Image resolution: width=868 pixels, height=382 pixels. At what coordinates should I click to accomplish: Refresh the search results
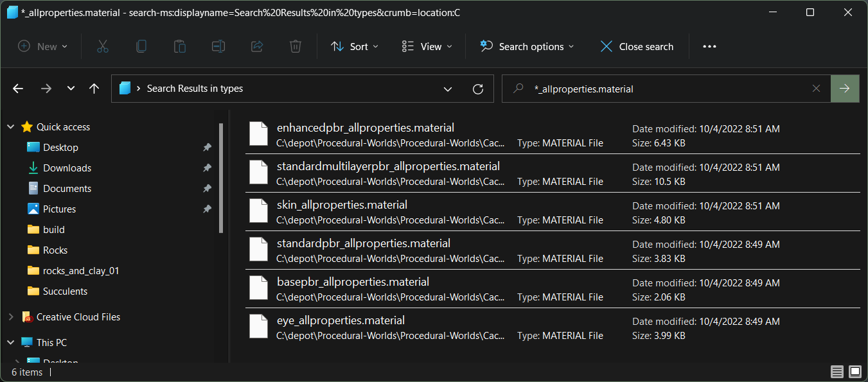point(478,88)
